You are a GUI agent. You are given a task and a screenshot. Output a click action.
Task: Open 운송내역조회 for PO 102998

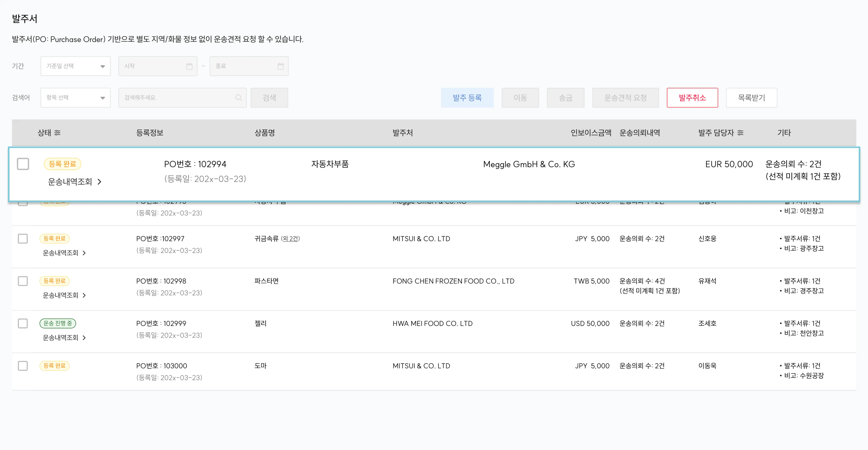point(64,295)
